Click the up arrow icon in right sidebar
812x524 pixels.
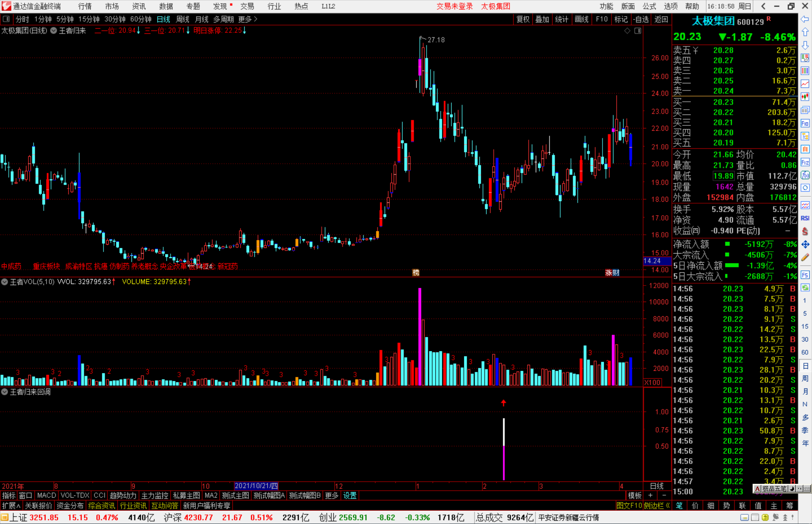tap(805, 32)
